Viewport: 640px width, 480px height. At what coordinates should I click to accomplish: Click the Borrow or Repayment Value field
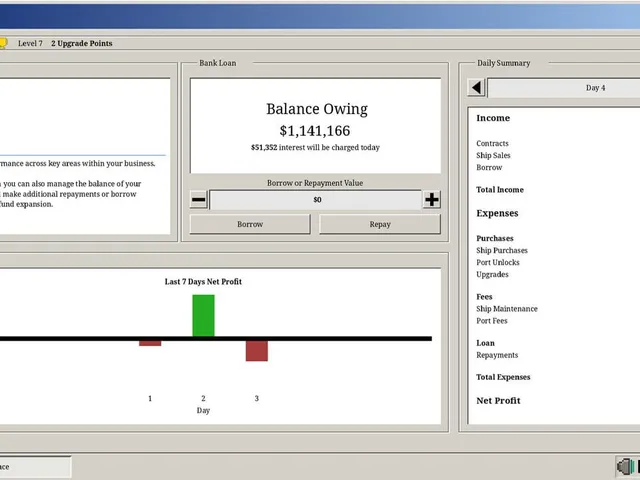[x=316, y=200]
